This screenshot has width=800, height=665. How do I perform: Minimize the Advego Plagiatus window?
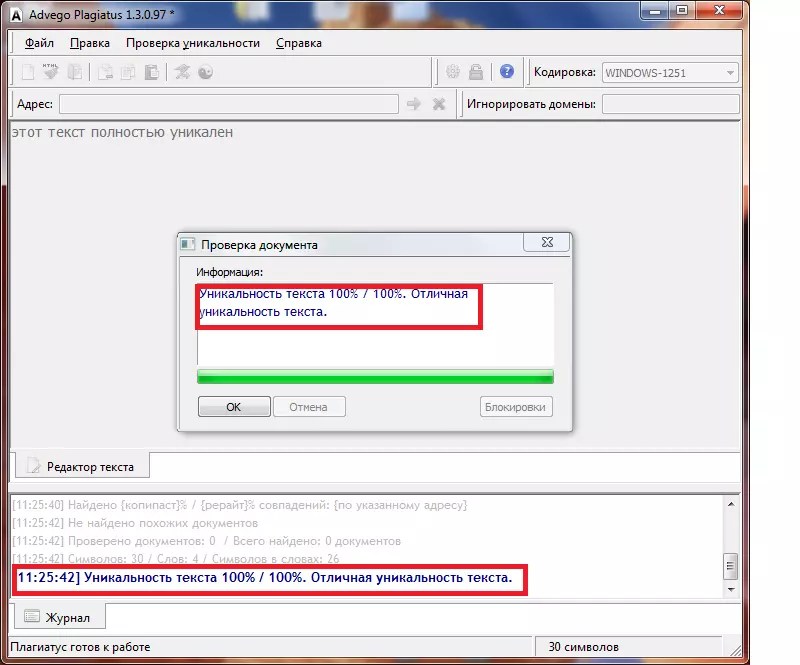click(655, 11)
